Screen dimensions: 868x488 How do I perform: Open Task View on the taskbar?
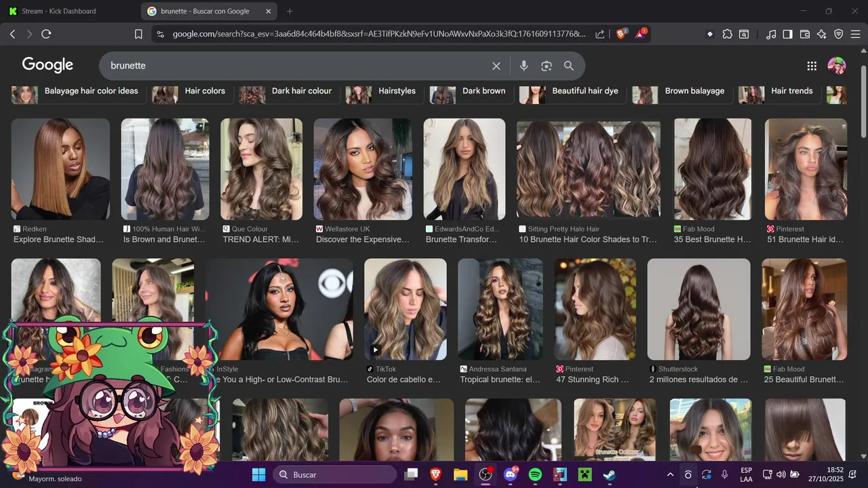pyautogui.click(x=411, y=474)
